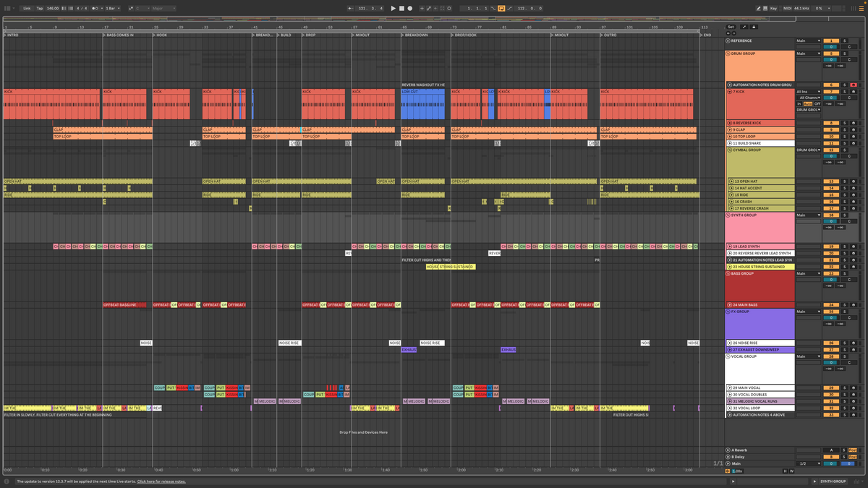
Task: Click the Arrangement Record button
Action: click(x=410, y=8)
